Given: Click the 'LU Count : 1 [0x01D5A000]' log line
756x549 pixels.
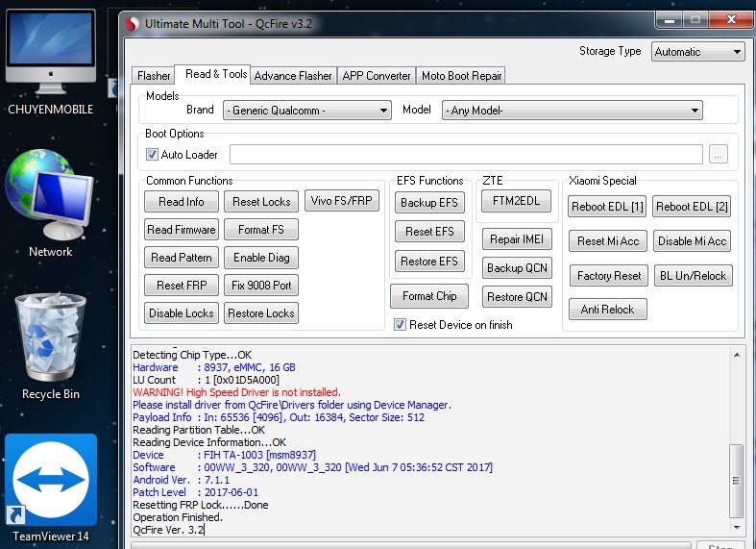Looking at the screenshot, I should tap(206, 380).
